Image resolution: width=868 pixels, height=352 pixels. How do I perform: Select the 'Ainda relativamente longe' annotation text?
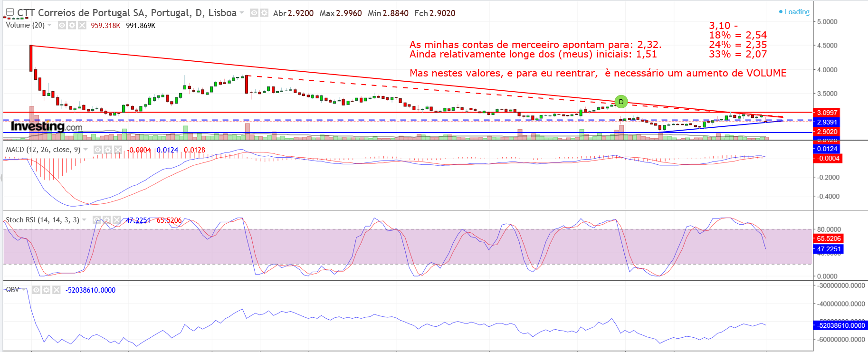pos(533,54)
